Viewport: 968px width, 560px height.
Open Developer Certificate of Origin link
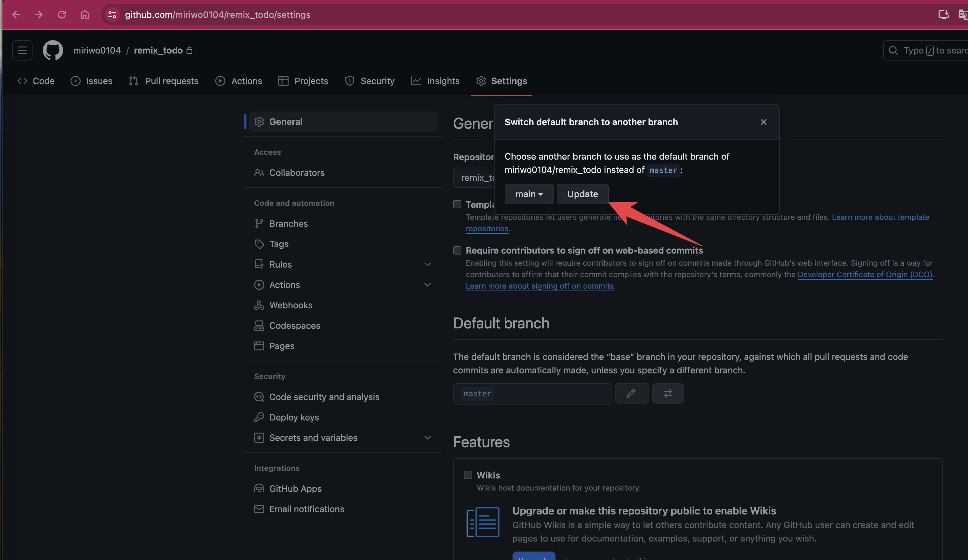[x=865, y=275]
